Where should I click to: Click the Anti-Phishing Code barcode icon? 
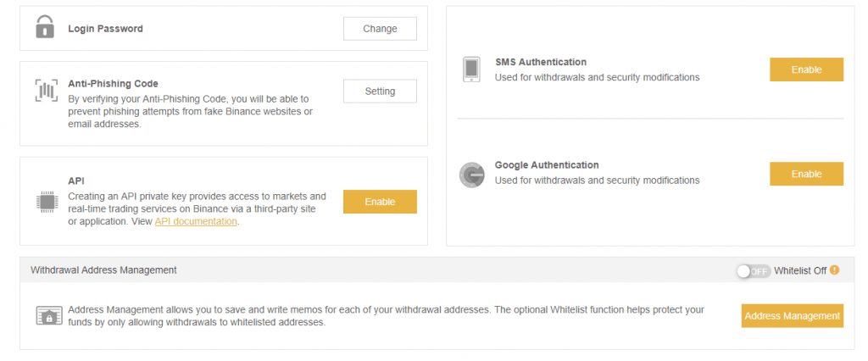pyautogui.click(x=46, y=91)
